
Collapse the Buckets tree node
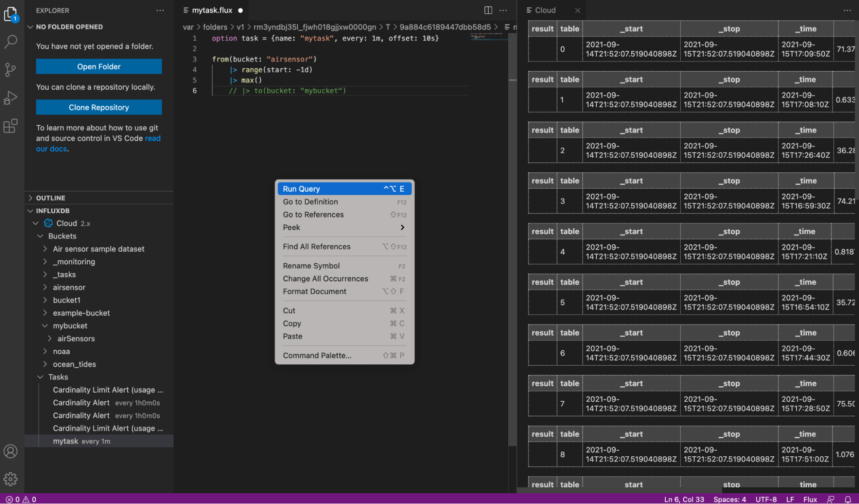click(40, 236)
